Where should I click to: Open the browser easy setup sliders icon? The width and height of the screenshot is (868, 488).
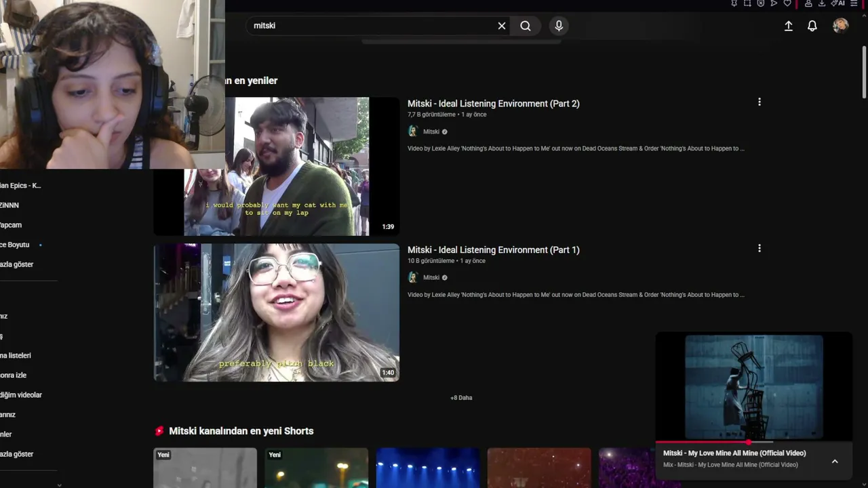tap(854, 3)
